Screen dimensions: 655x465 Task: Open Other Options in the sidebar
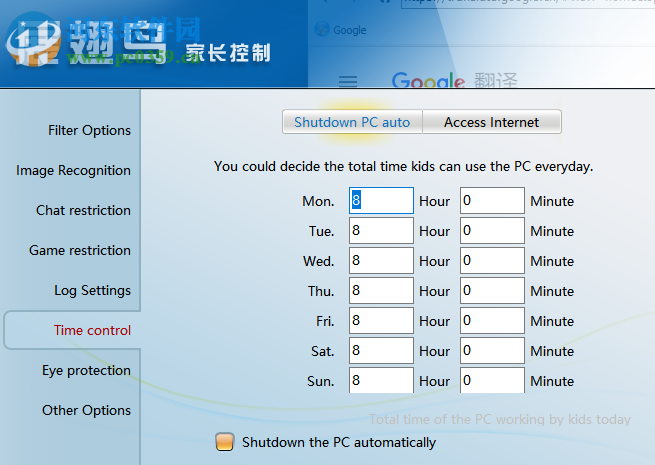click(x=86, y=410)
